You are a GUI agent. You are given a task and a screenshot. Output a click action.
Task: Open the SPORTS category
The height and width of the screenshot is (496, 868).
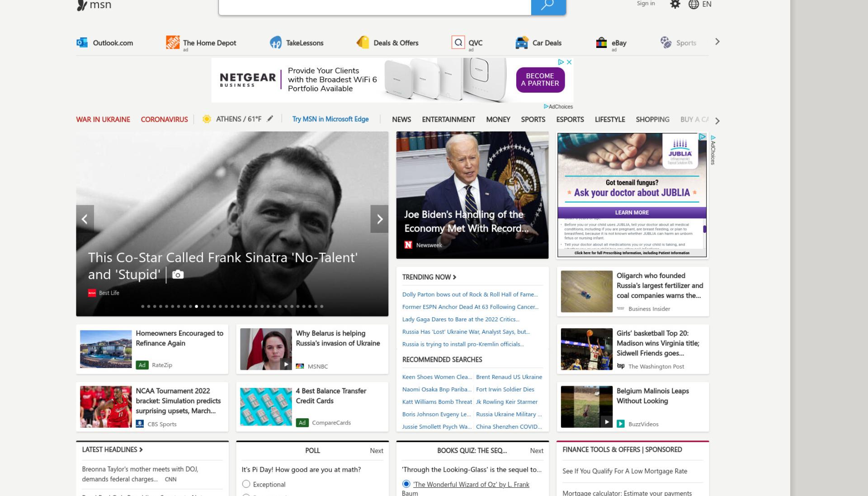click(533, 119)
